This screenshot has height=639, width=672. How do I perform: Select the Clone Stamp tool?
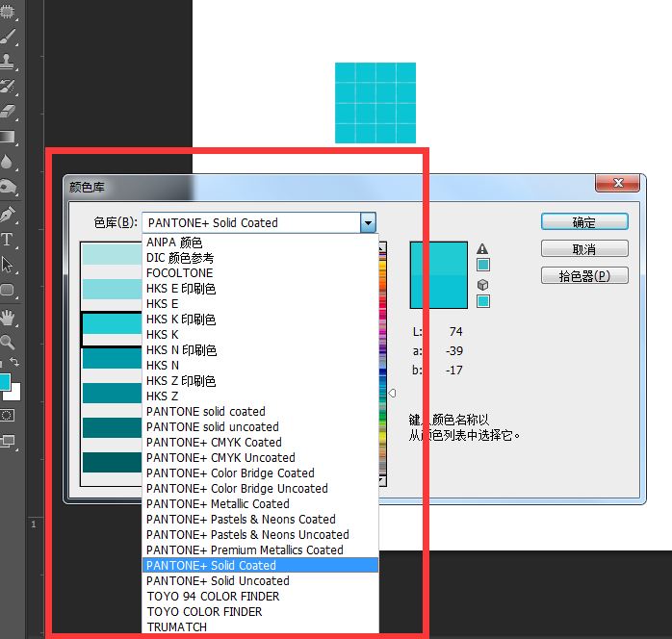pyautogui.click(x=8, y=62)
